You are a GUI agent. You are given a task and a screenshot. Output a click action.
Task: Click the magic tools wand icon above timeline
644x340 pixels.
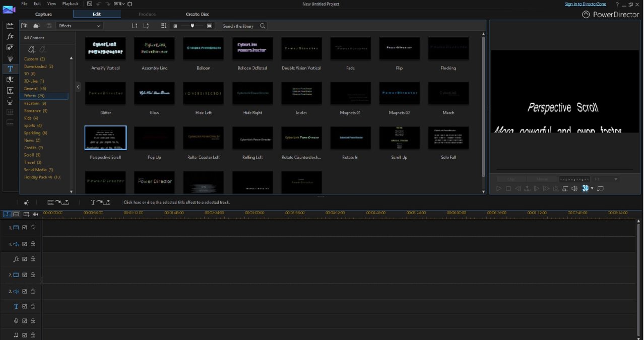(26, 202)
